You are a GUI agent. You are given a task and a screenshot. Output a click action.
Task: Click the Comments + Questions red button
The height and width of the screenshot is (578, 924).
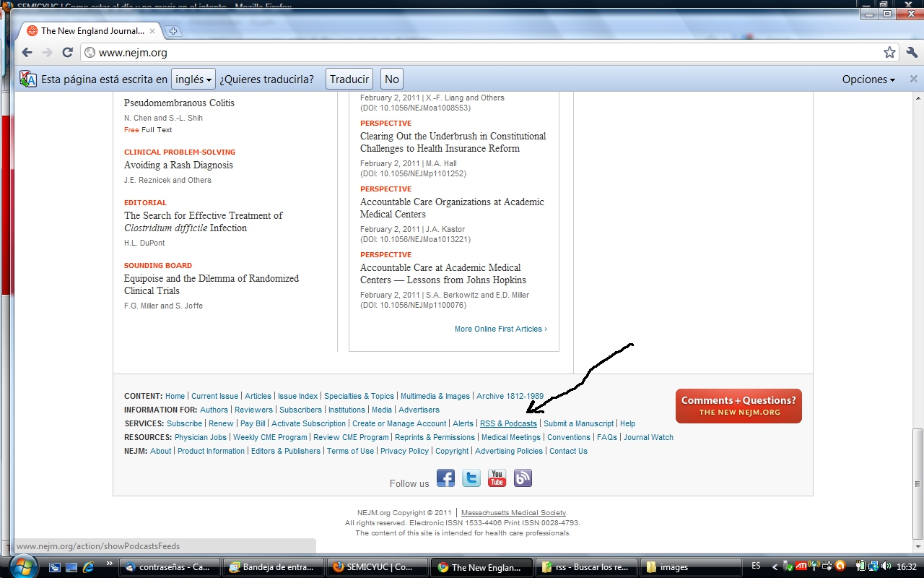click(x=738, y=406)
